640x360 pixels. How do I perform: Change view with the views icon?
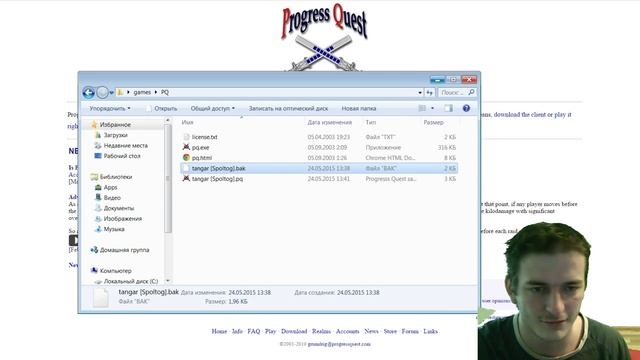point(422,109)
